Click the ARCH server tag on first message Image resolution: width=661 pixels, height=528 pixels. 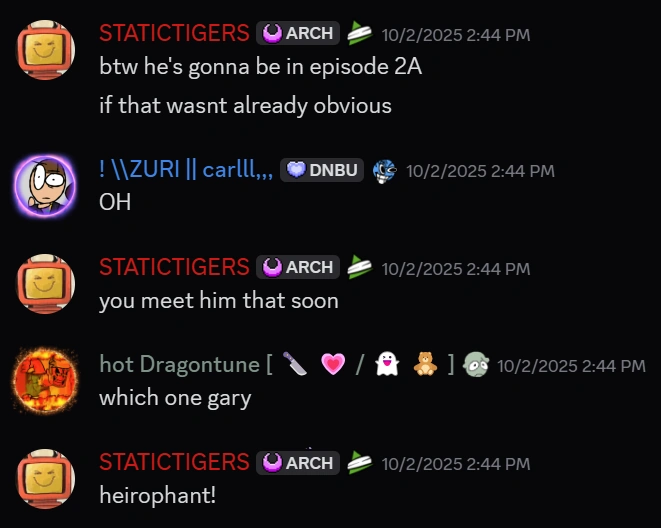point(298,33)
